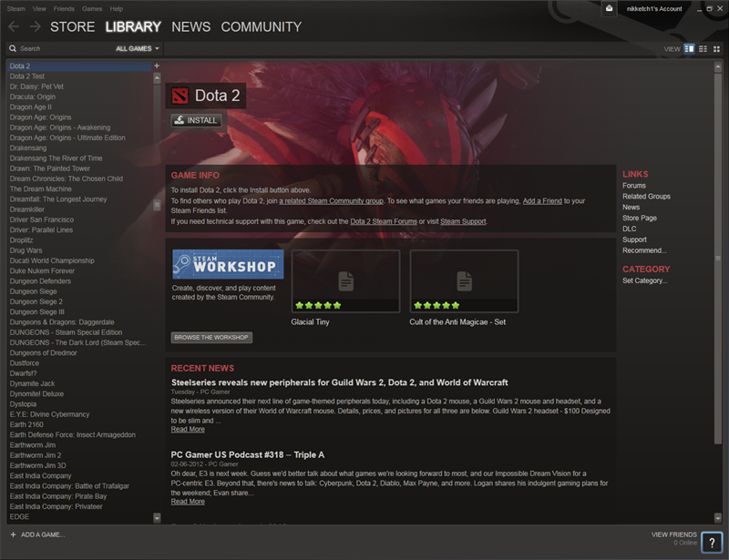The image size is (729, 560).
Task: Open the Steam Support link
Action: tap(463, 221)
